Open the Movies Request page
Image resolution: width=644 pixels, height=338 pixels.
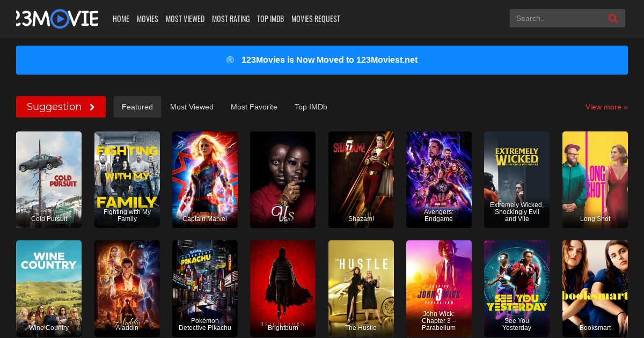(x=316, y=19)
